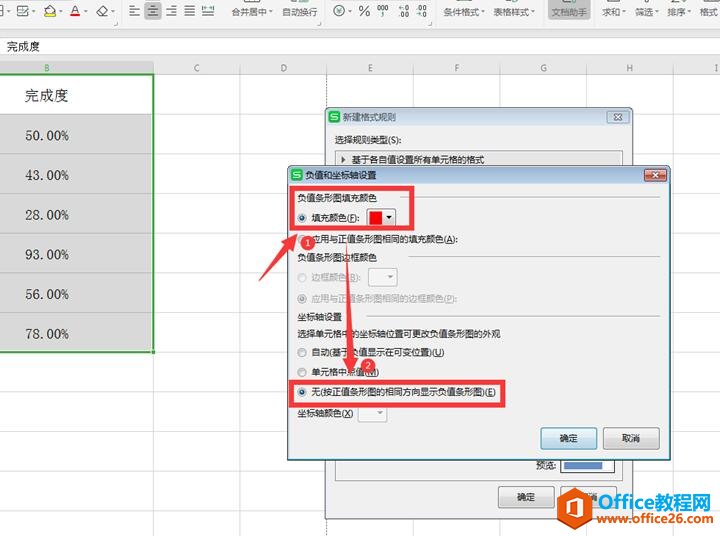The image size is (720, 536).
Task: Select 单元格中点值 radio button
Action: [302, 372]
